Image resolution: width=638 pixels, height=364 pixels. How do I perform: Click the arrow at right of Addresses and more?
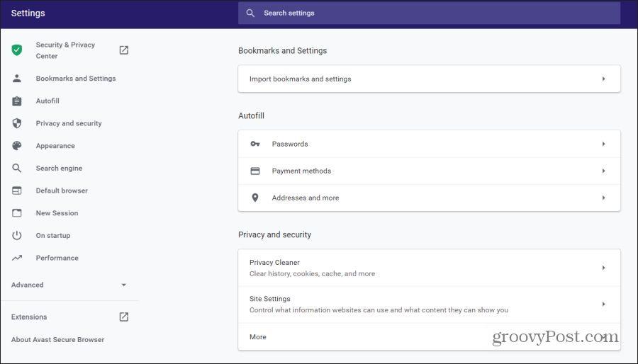pyautogui.click(x=603, y=198)
